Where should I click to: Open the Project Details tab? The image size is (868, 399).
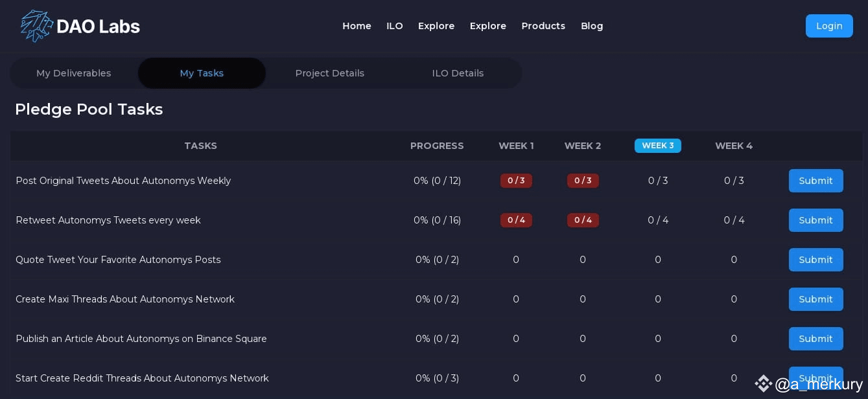(x=329, y=73)
